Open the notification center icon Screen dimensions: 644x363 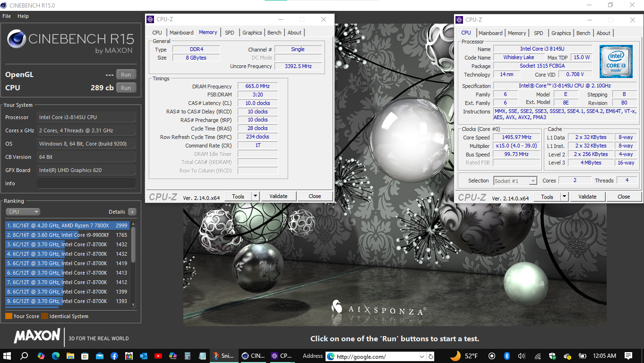click(628, 356)
